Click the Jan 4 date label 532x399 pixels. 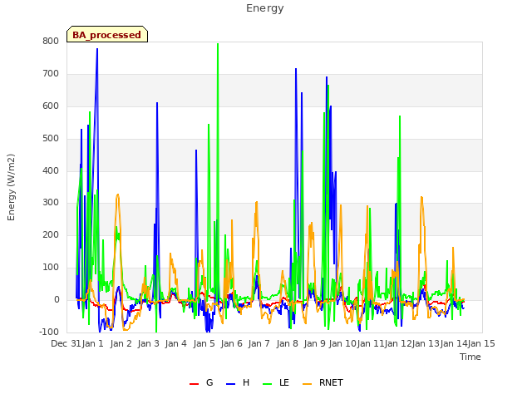175,343
